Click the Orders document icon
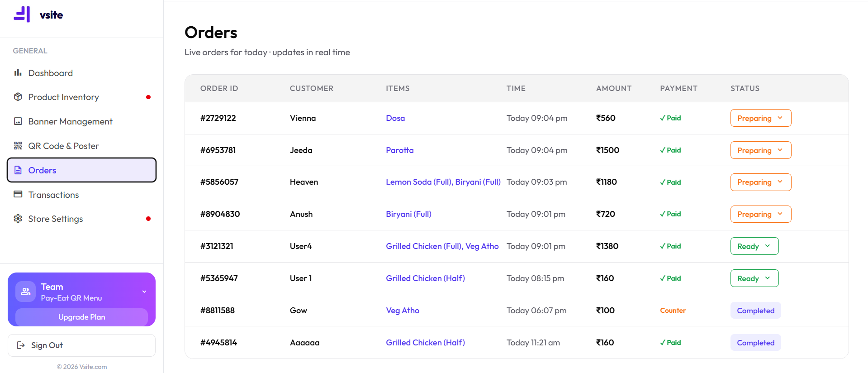The width and height of the screenshot is (868, 373). click(x=18, y=170)
